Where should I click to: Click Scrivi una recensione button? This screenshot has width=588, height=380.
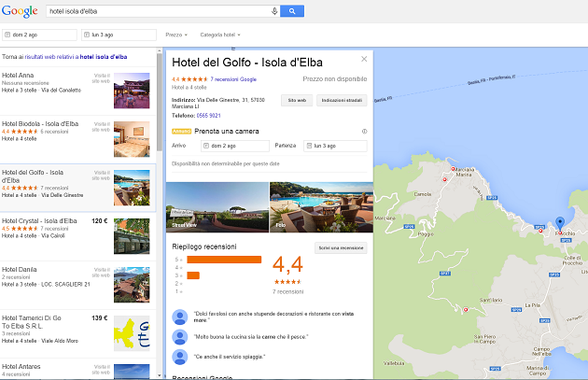[341, 247]
